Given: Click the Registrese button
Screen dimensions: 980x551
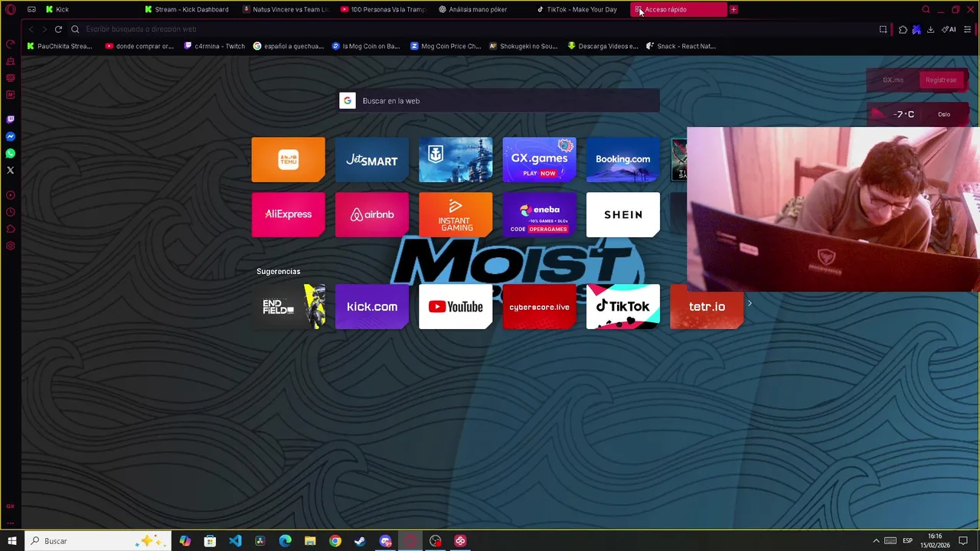Looking at the screenshot, I should (940, 80).
